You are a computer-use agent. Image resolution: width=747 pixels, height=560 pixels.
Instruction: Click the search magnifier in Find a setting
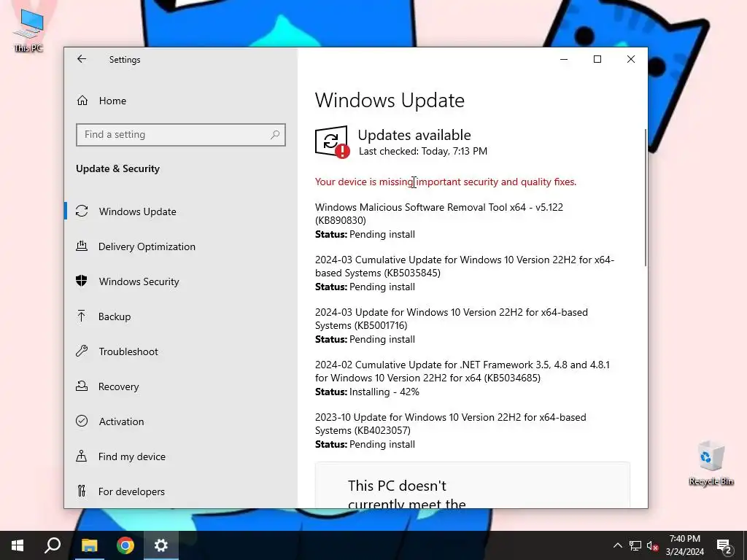(x=275, y=135)
